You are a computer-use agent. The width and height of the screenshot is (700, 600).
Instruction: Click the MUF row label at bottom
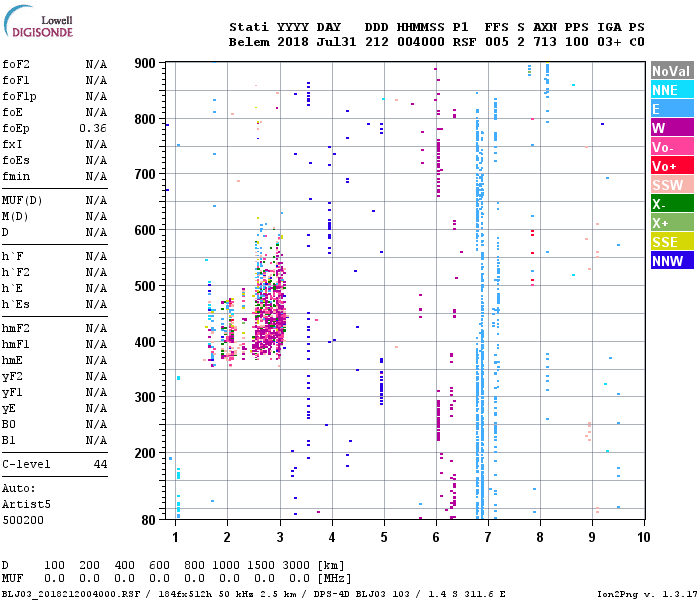[x=12, y=578]
